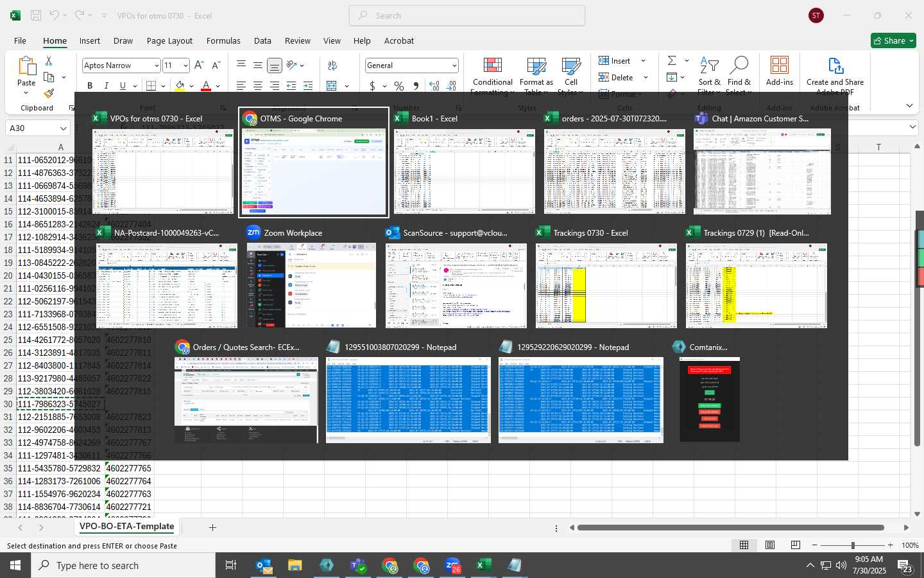Screen dimensions: 924x578
Task: Open Conditional Formatting icon
Action: tap(492, 66)
